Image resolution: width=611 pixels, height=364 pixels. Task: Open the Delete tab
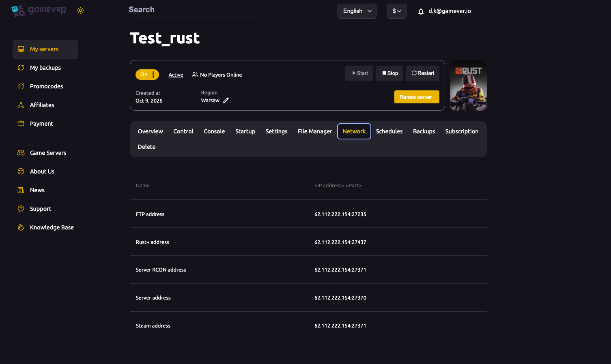pyautogui.click(x=146, y=147)
